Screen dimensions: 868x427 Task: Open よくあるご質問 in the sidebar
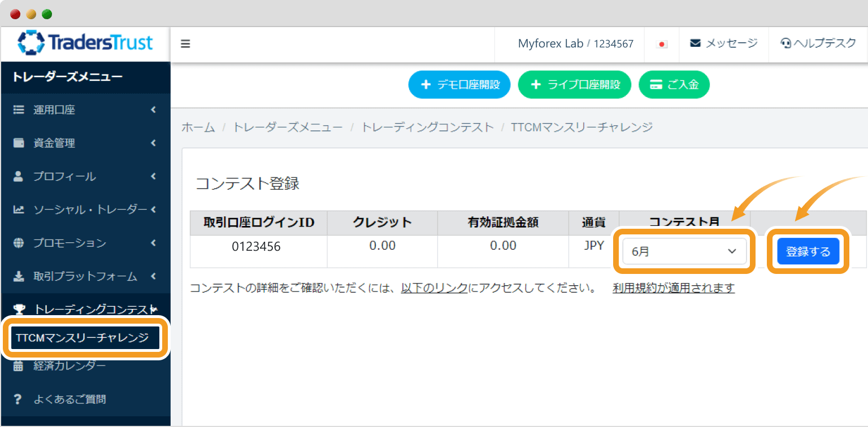click(85, 399)
